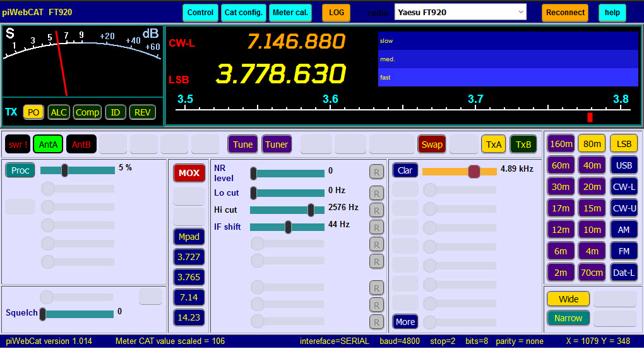This screenshot has width=644, height=349.
Task: Toggle the Proc speech processor
Action: tap(20, 170)
